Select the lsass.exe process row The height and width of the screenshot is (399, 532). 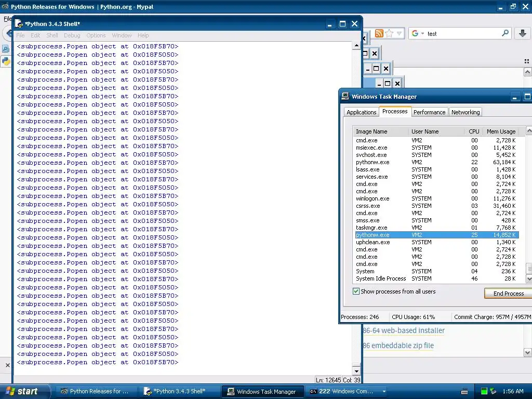click(436, 169)
